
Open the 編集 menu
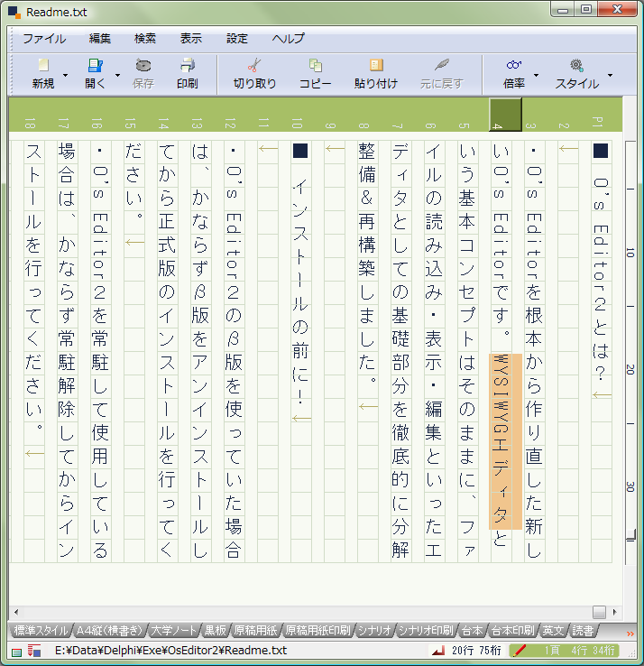(x=100, y=39)
